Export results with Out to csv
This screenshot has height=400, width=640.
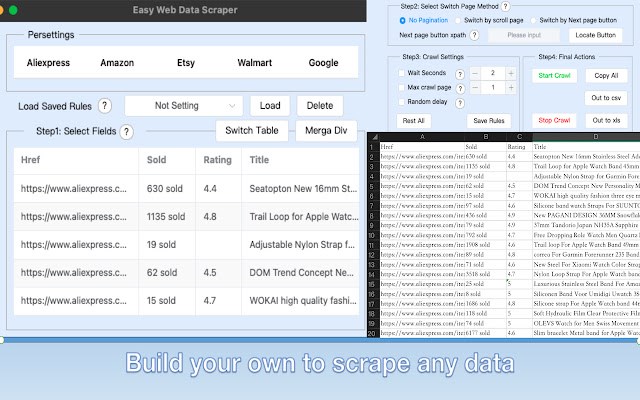606,98
